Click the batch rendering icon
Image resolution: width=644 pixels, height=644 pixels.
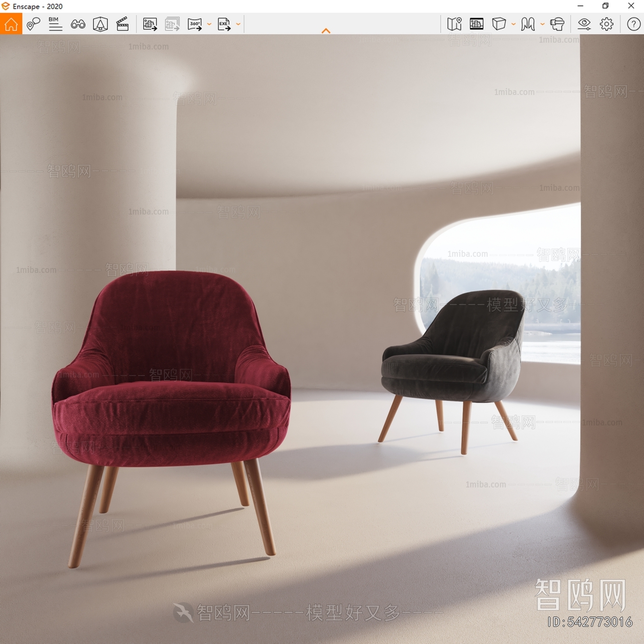[x=172, y=24]
